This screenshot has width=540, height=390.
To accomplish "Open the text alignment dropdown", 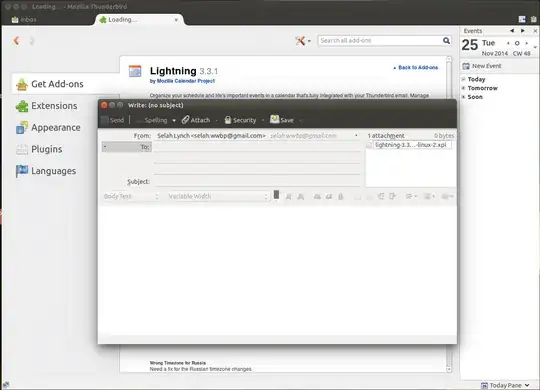I will pyautogui.click(x=411, y=196).
